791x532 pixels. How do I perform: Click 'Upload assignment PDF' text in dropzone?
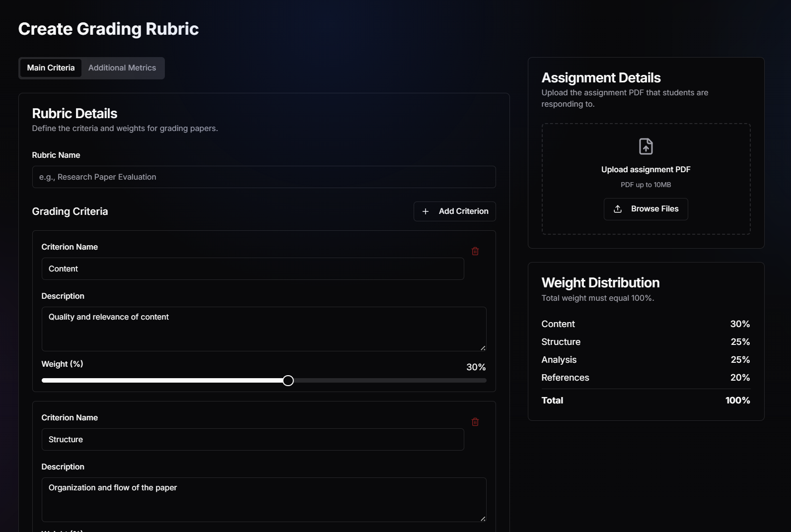646,170
